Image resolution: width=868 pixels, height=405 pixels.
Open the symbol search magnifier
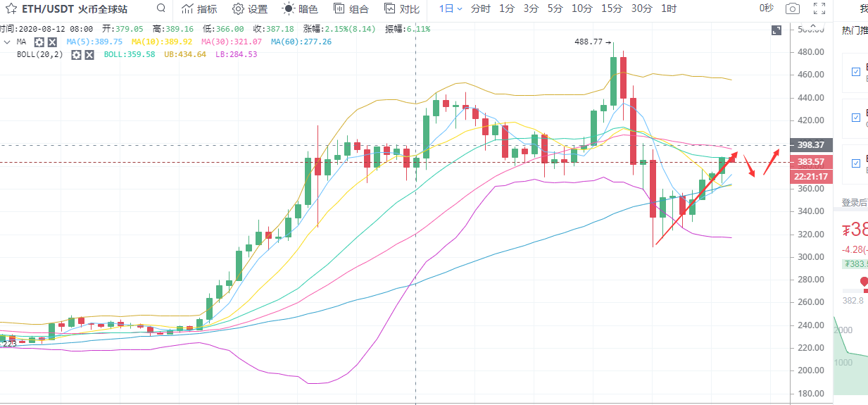(x=161, y=8)
